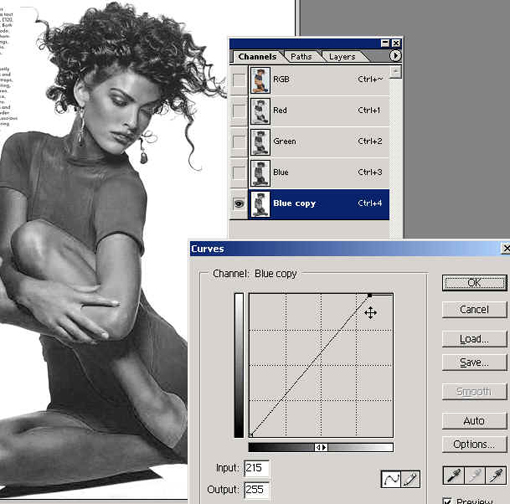Click the RGB channel thumbnail

[x=260, y=80]
